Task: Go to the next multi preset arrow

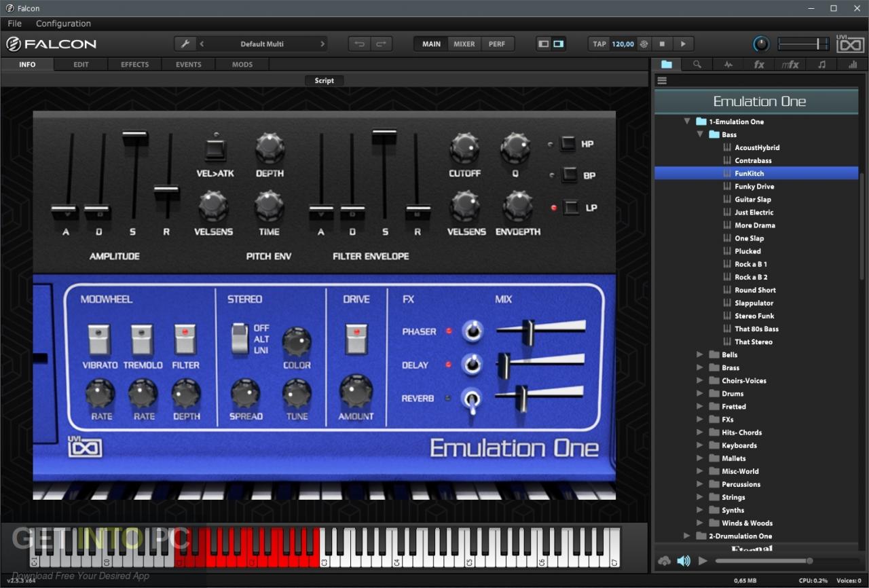Action: click(x=322, y=44)
